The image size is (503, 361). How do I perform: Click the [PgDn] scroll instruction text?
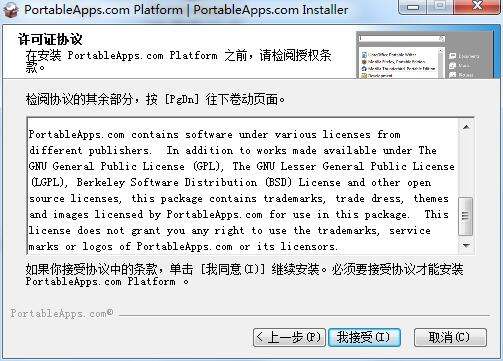click(x=155, y=99)
